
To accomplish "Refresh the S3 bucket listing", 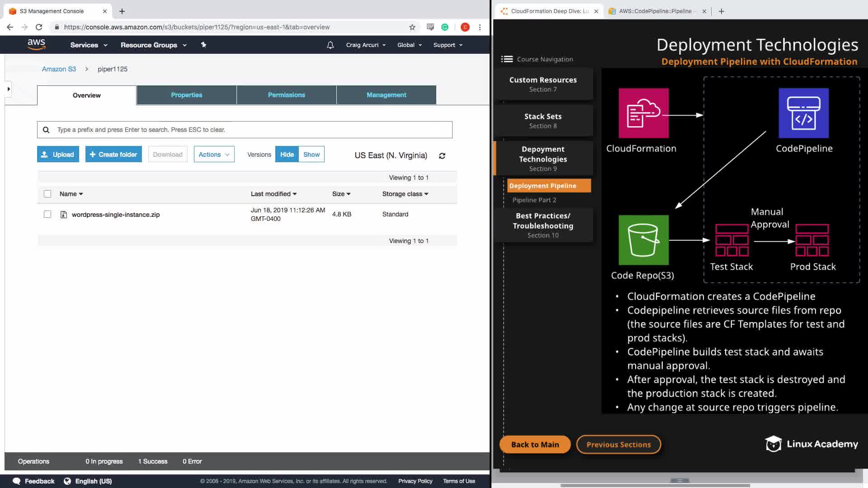I will (x=442, y=156).
